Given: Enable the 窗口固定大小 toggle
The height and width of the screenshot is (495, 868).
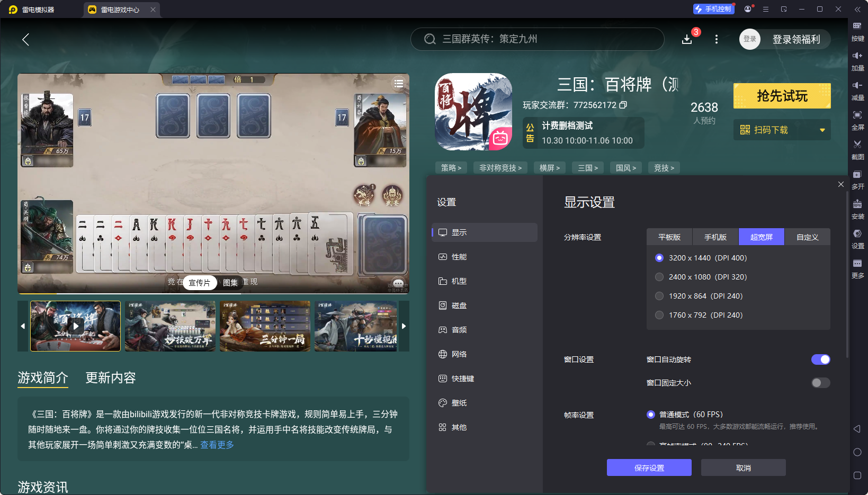Looking at the screenshot, I should tap(820, 383).
